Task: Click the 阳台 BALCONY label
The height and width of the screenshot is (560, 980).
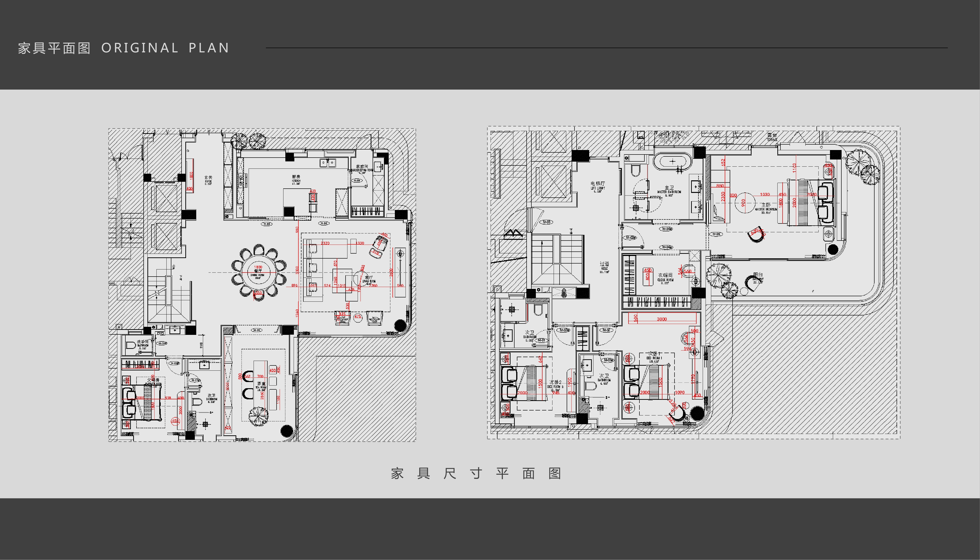Action: pyautogui.click(x=758, y=278)
